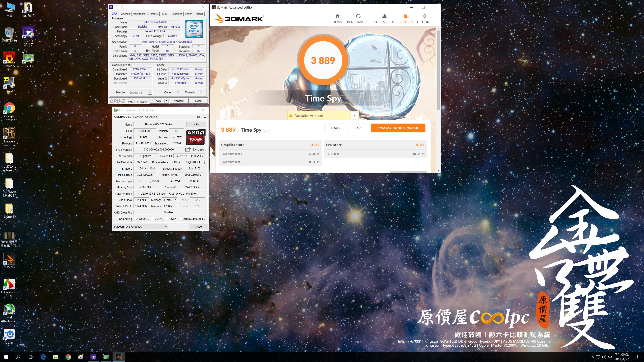Open Tools dropdown arrow in CPU-Z
The image size is (644, 362).
(x=167, y=101)
